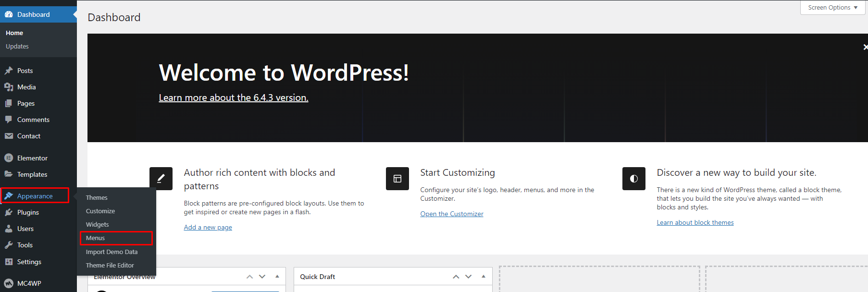Viewport: 868px width, 292px height.
Task: Open the Dashboard menu item
Action: pyautogui.click(x=38, y=14)
